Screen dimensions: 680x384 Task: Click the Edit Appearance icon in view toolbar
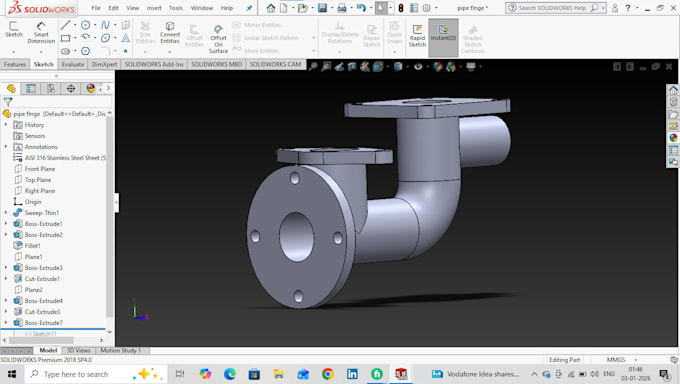[x=438, y=66]
